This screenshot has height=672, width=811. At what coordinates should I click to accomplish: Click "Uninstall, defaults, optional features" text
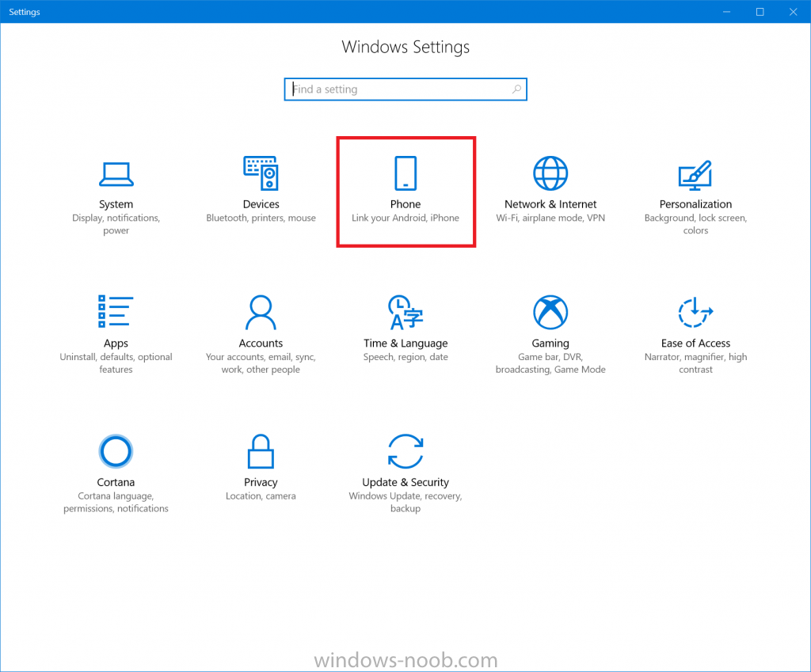pyautogui.click(x=116, y=363)
